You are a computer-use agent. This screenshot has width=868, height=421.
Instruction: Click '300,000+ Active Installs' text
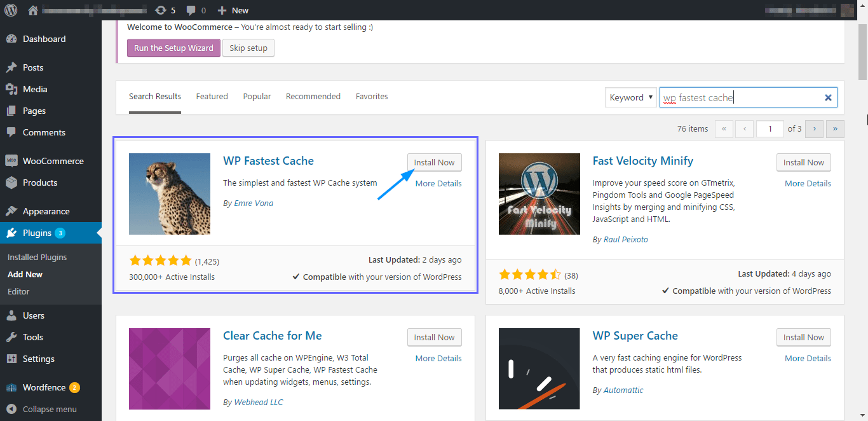[172, 277]
